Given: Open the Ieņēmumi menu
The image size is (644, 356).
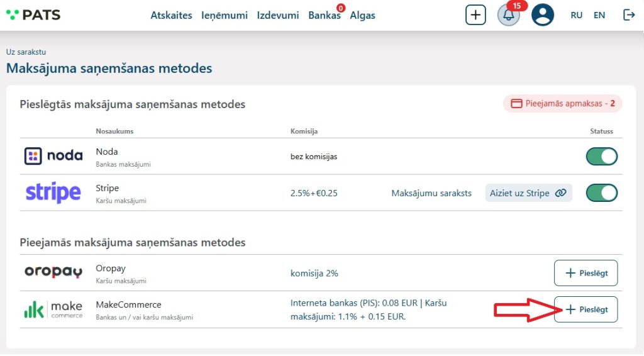Looking at the screenshot, I should pos(225,16).
